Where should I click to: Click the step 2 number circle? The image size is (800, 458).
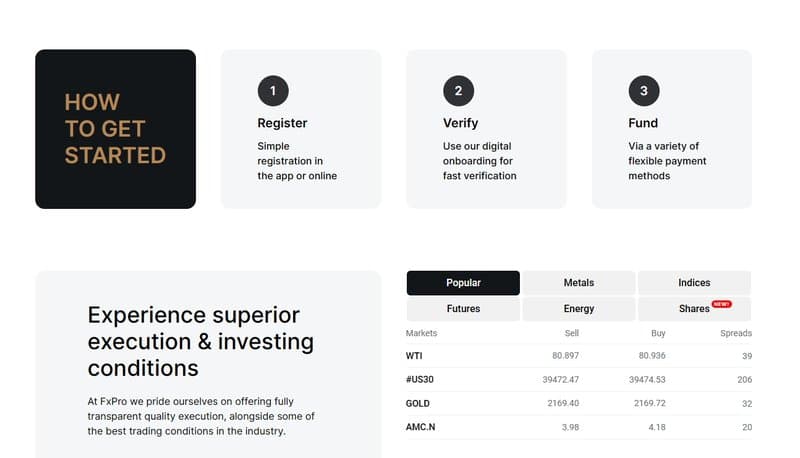458,91
